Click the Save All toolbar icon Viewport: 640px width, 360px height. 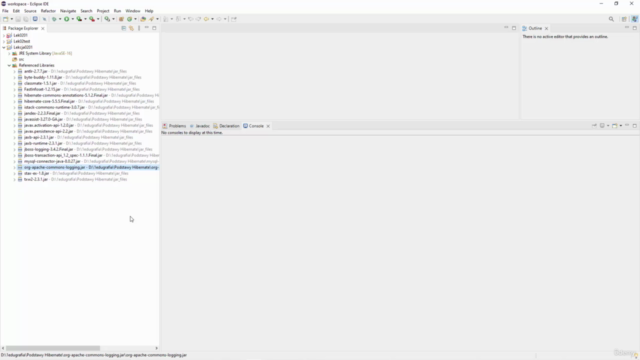(26, 19)
